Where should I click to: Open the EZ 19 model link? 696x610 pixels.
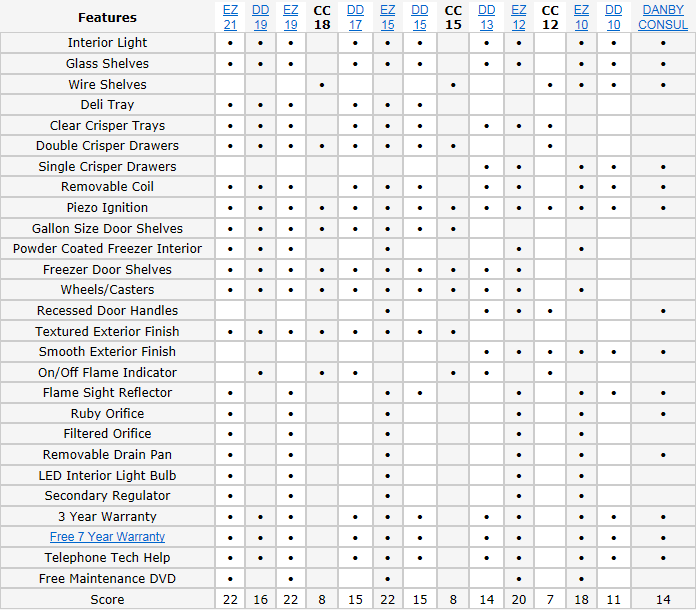click(x=291, y=17)
